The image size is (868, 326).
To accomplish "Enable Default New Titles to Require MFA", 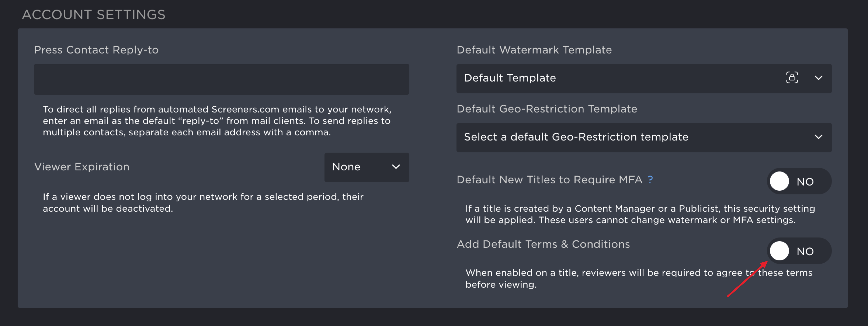I will (x=799, y=181).
